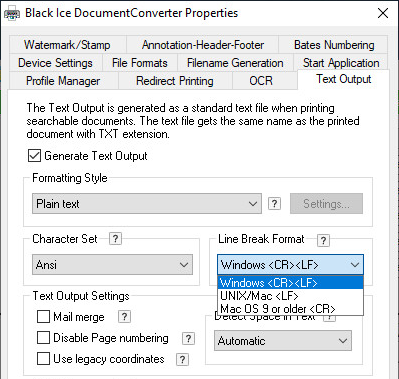This screenshot has width=399, height=379.
Task: Choose Windows <CR><LF> from list
Action: 290,283
